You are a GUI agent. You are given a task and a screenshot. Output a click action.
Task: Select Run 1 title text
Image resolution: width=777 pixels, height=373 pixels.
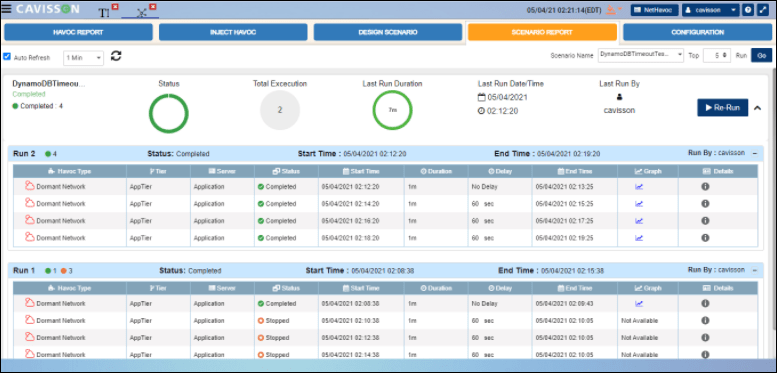coord(24,270)
